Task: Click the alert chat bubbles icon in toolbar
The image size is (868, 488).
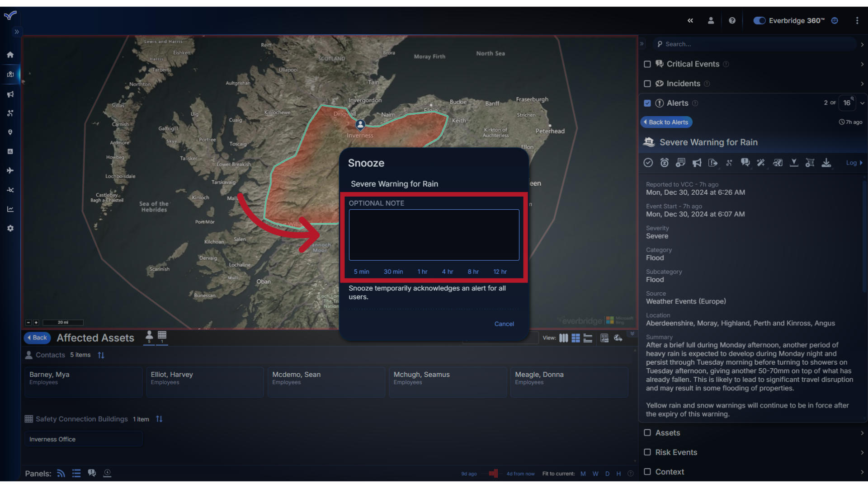Action: pyautogui.click(x=745, y=163)
